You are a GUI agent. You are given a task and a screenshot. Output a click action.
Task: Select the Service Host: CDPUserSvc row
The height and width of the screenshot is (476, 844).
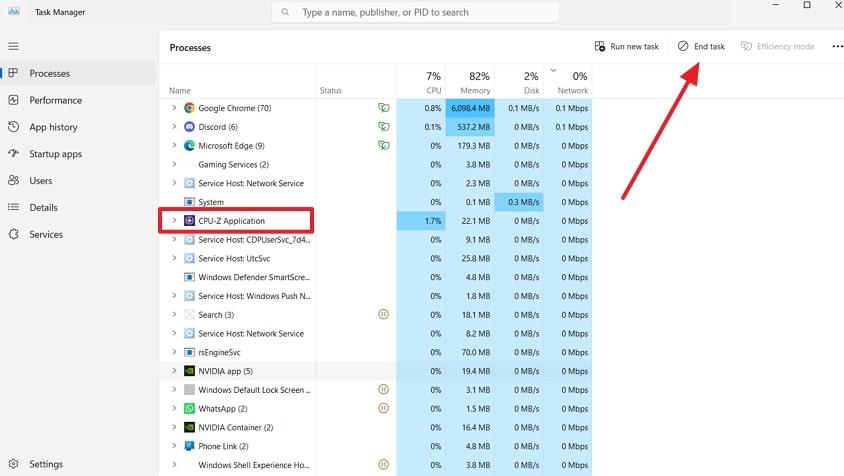coord(376,240)
